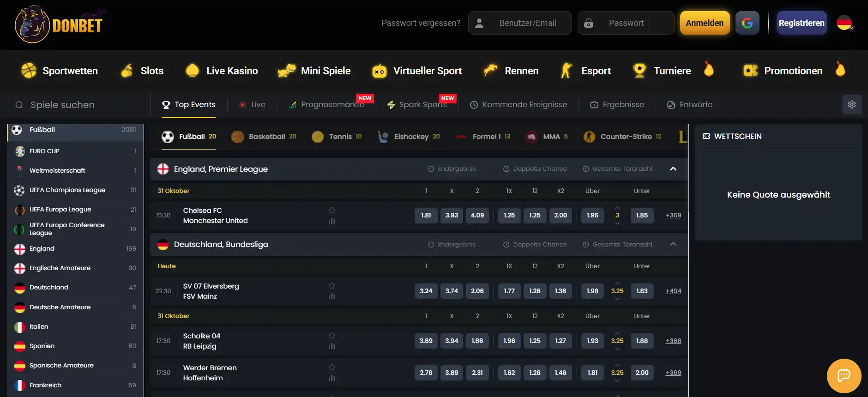
Task: Star the SV 07 Elversberg match
Action: click(x=332, y=286)
